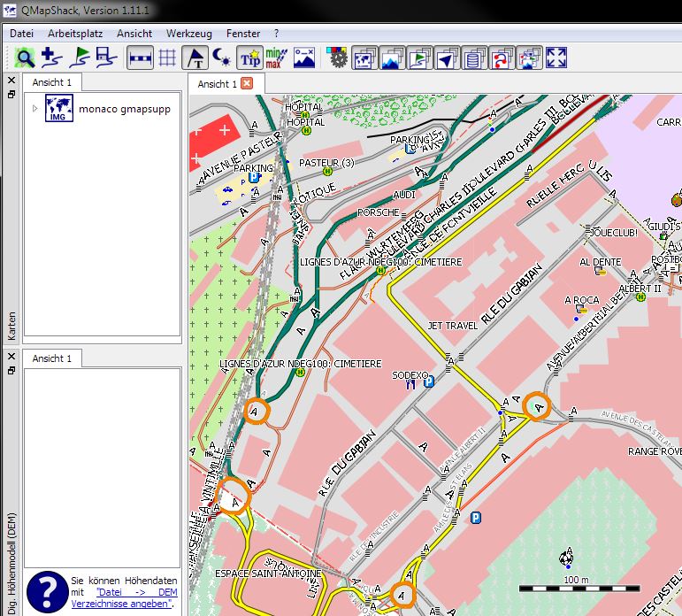Open the Werkzeug menu
The width and height of the screenshot is (682, 616).
tap(189, 34)
